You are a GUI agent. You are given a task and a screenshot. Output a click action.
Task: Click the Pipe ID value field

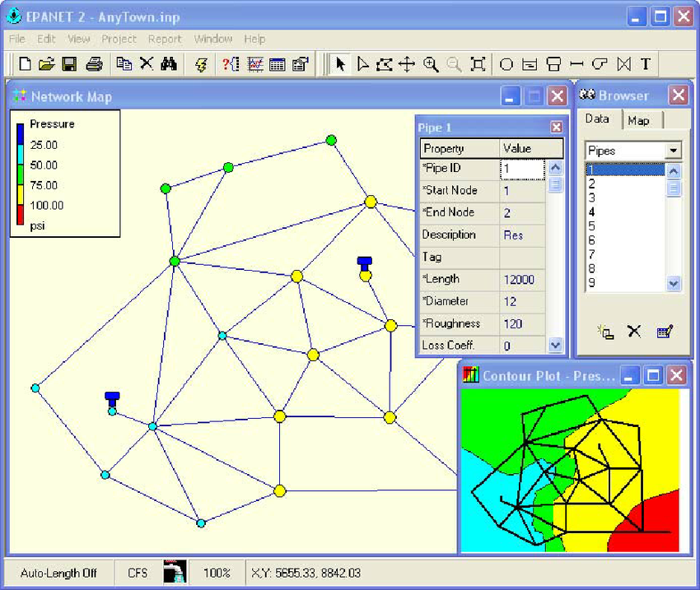pyautogui.click(x=522, y=169)
